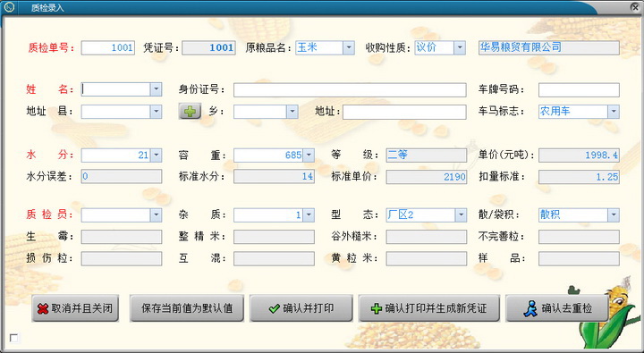Click the 损伤粒 field

pyautogui.click(x=122, y=258)
